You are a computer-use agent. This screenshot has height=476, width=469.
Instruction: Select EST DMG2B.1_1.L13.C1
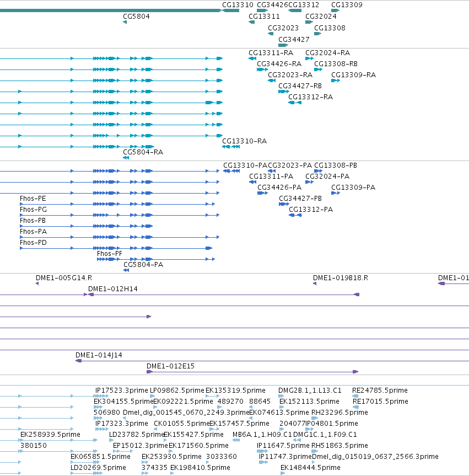click(x=310, y=391)
